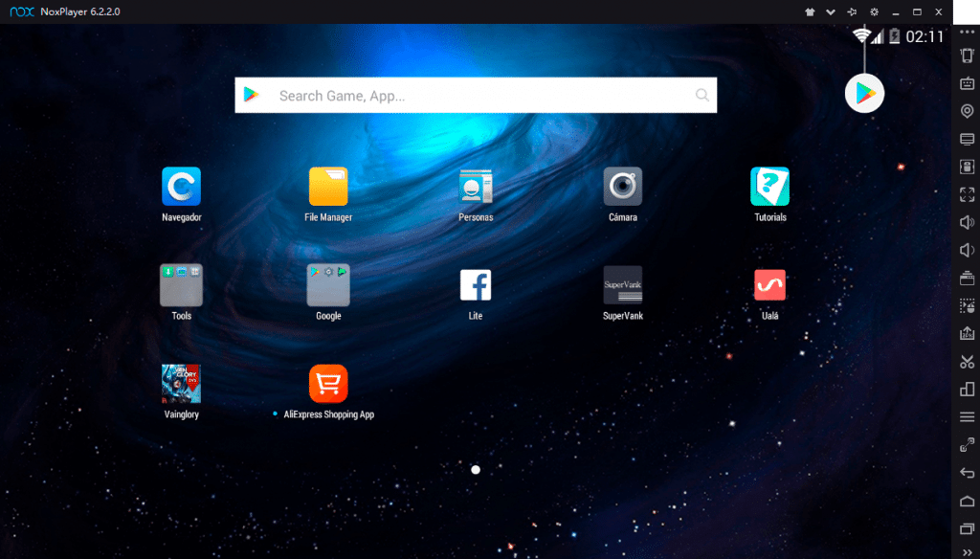Open the Tools folder
The width and height of the screenshot is (980, 559).
pyautogui.click(x=181, y=285)
